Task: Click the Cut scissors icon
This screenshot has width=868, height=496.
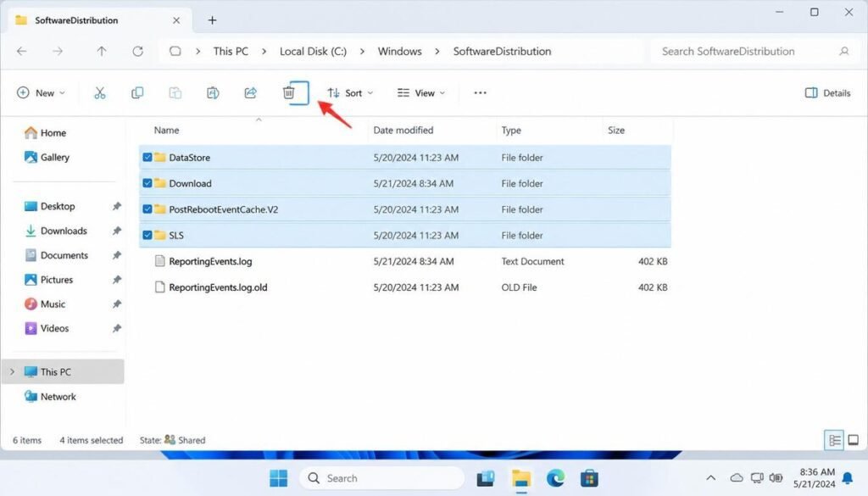Action: click(x=100, y=93)
